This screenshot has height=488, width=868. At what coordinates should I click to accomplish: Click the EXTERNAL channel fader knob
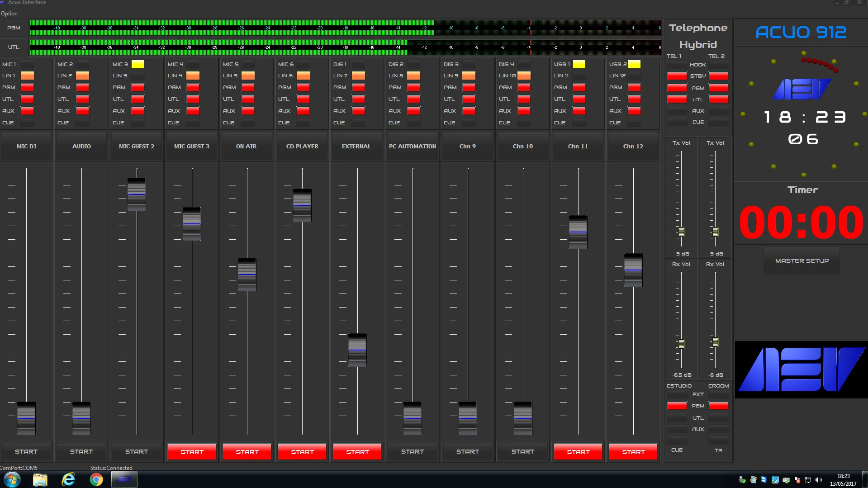357,350
